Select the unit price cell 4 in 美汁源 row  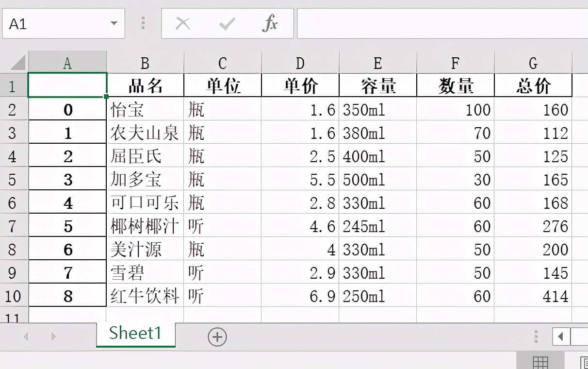(x=300, y=249)
